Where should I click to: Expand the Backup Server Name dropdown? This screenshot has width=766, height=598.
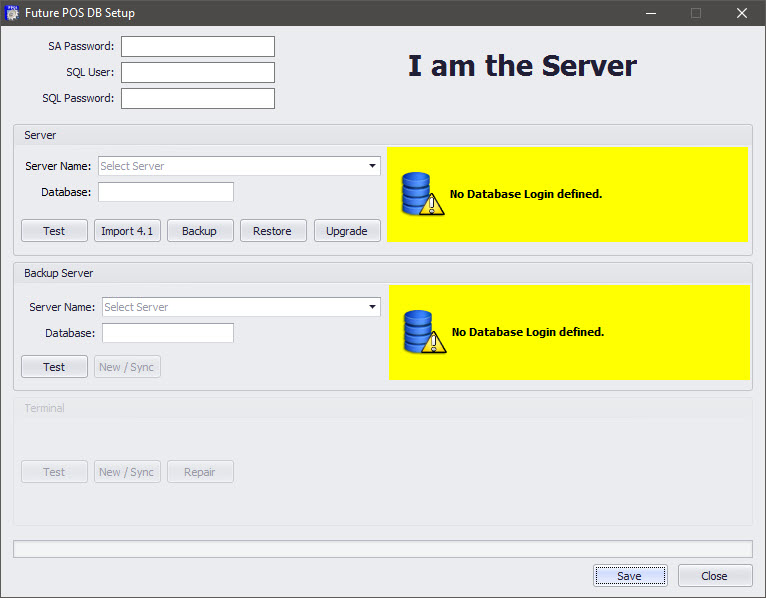372,307
